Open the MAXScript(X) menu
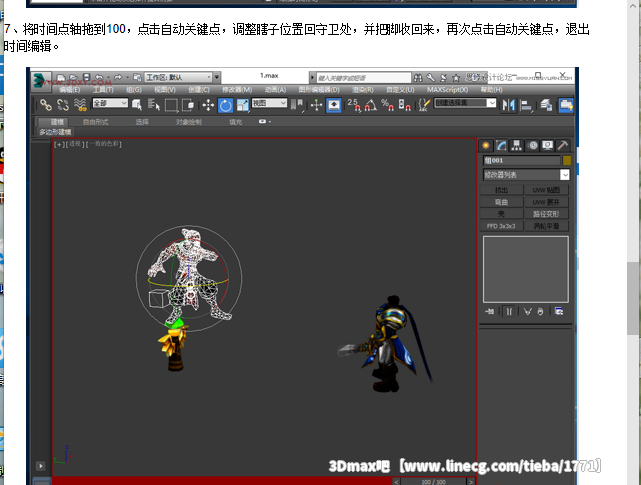The width and height of the screenshot is (641, 485). click(448, 90)
